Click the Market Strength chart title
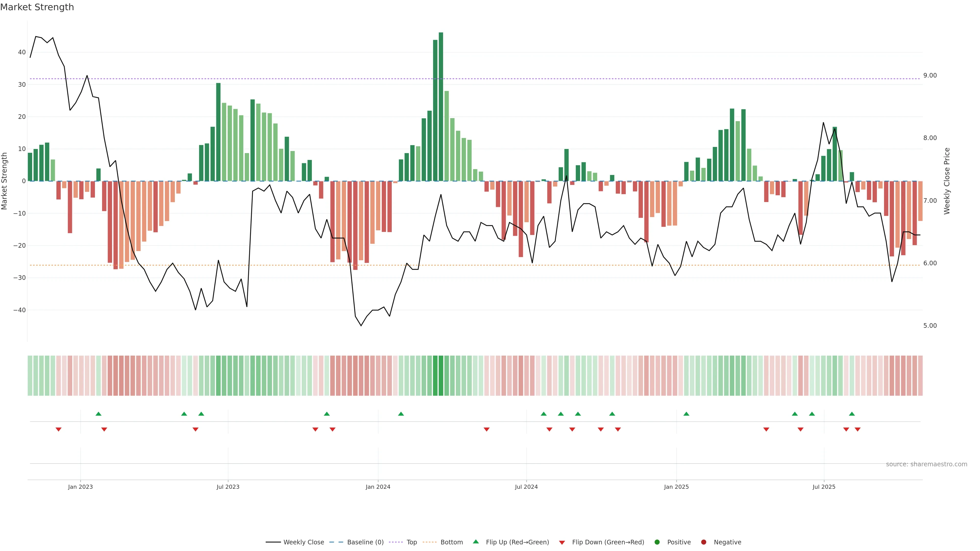This screenshot has height=551, width=980. 37,7
